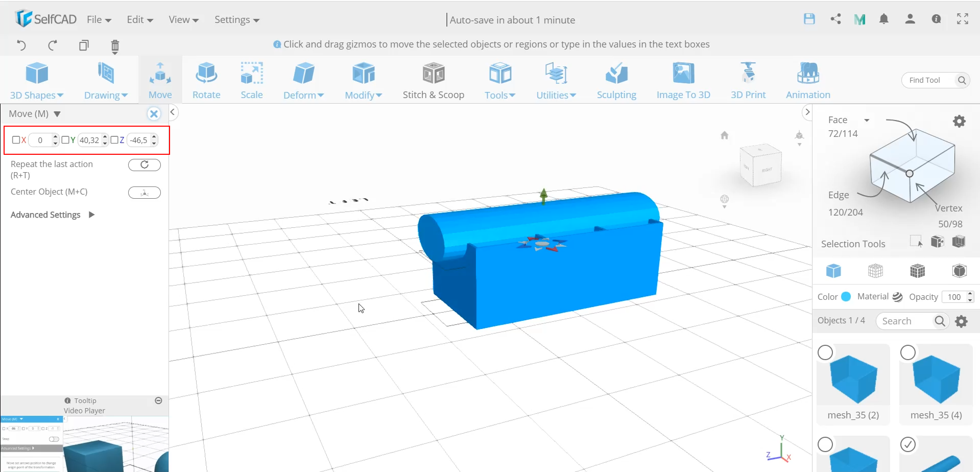This screenshot has width=980, height=472.
Task: Enable the X axis checkbox
Action: tap(16, 140)
